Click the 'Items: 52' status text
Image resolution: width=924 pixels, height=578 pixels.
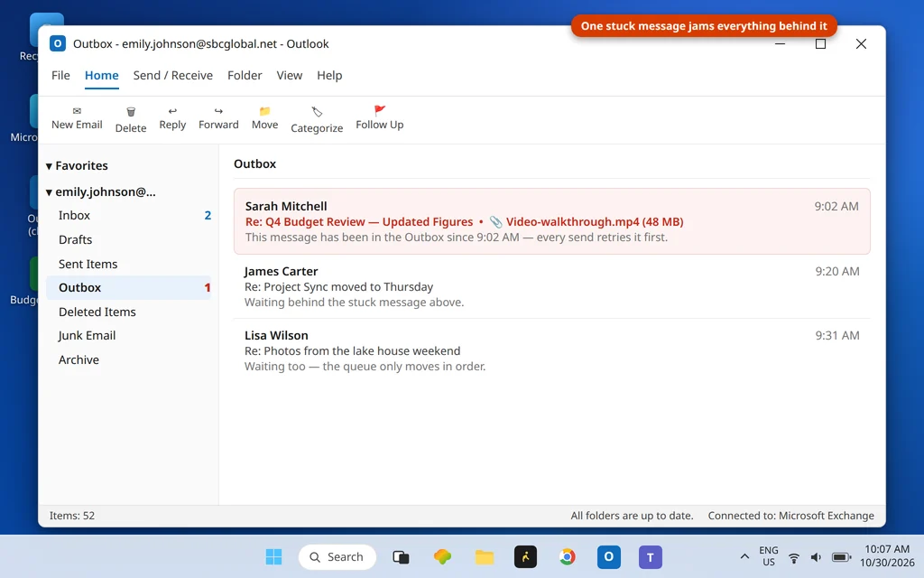(x=72, y=516)
